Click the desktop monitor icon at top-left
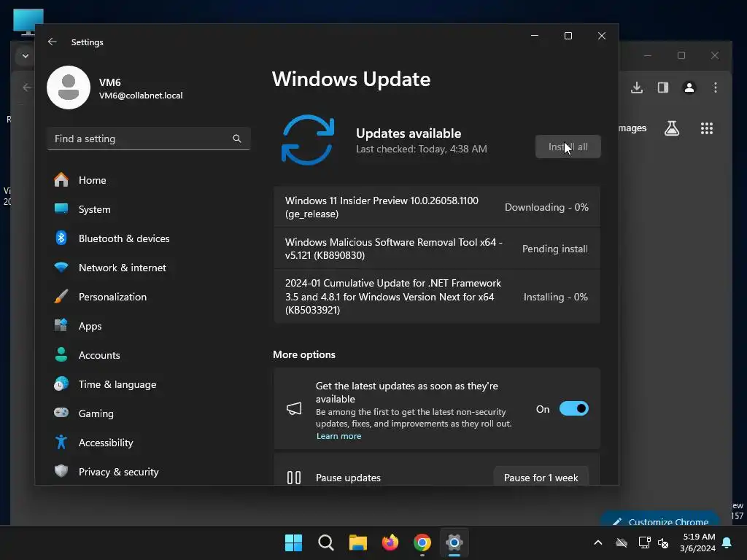Screen dimensions: 747x560 click(x=28, y=21)
